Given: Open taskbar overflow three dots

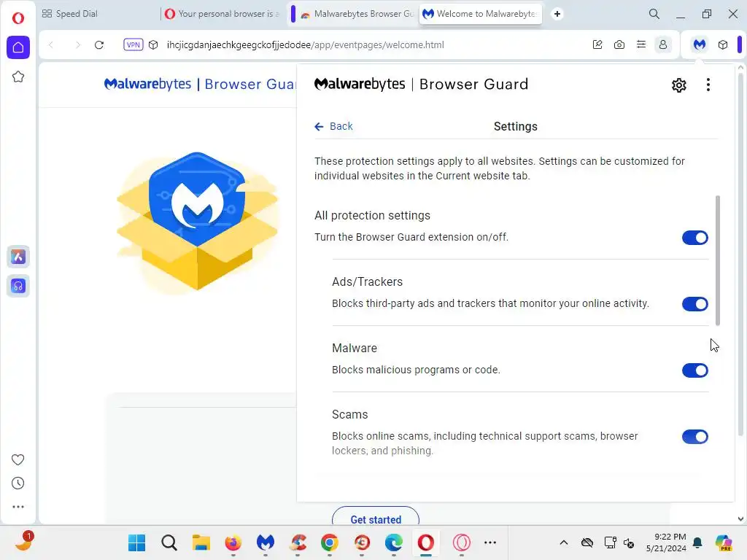Looking at the screenshot, I should tap(490, 542).
